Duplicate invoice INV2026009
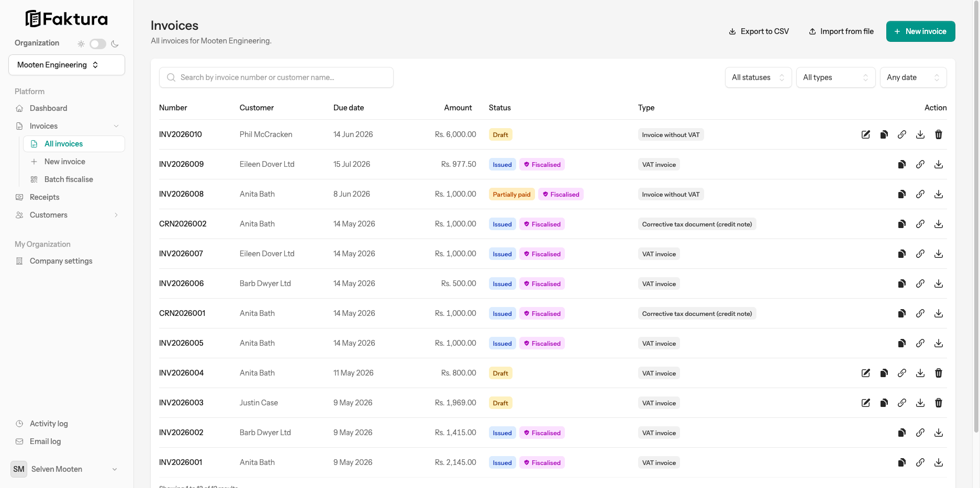980x488 pixels. click(x=902, y=164)
